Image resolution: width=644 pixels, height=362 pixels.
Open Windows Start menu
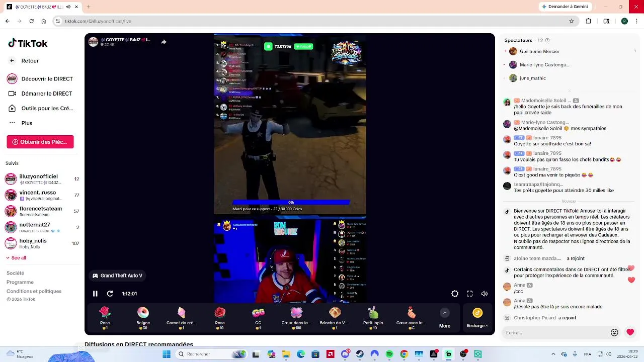[x=167, y=354]
